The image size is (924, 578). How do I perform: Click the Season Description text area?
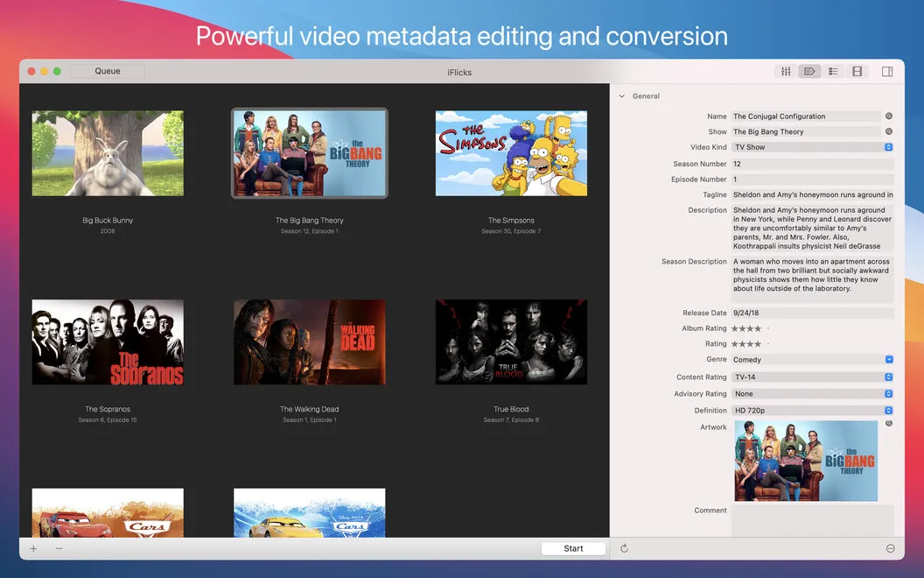(x=813, y=279)
